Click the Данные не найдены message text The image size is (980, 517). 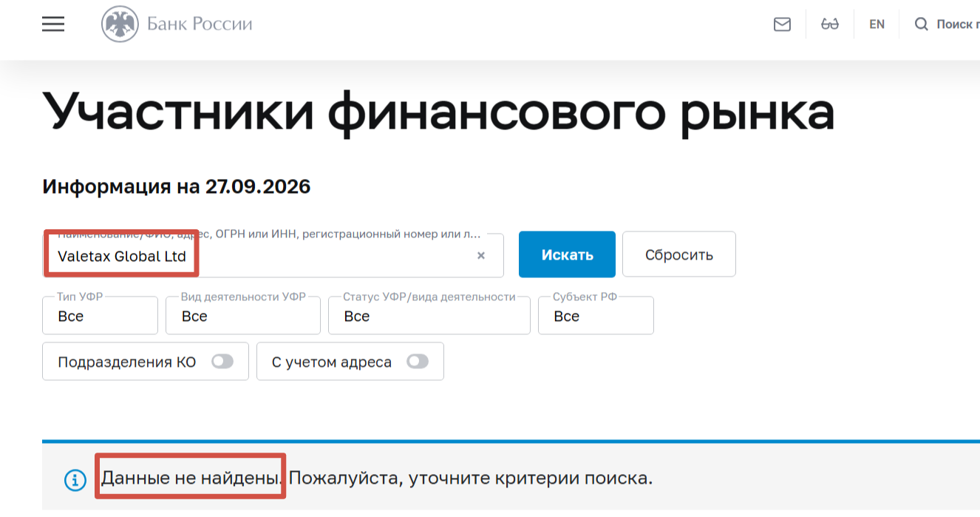[191, 478]
